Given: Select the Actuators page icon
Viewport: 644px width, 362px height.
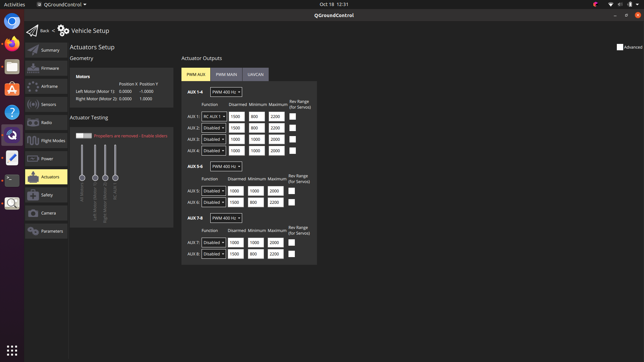Looking at the screenshot, I should pyautogui.click(x=33, y=177).
